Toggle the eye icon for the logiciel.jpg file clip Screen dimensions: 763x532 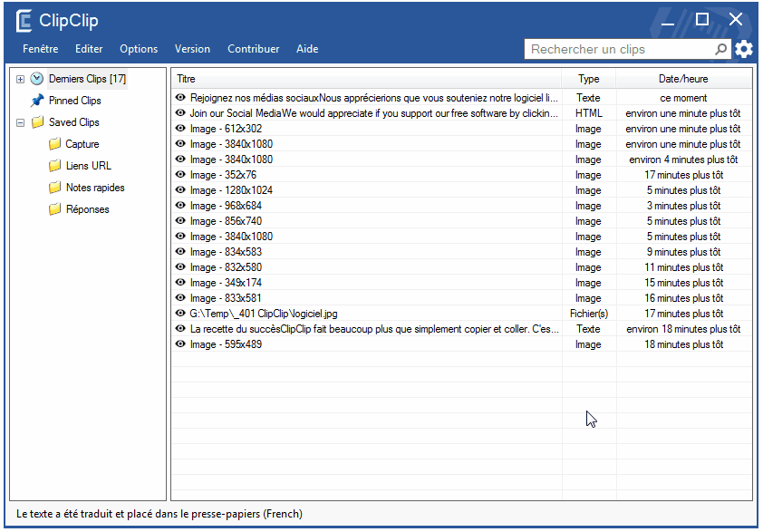[x=180, y=314]
